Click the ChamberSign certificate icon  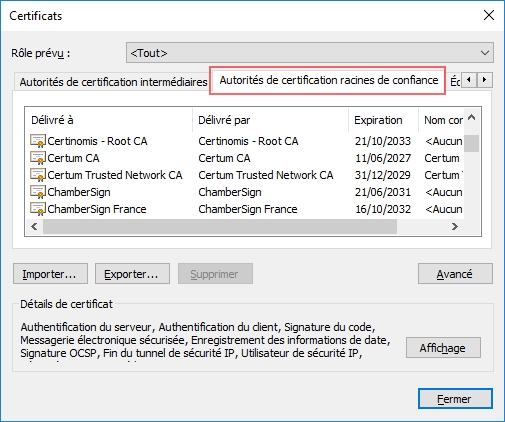pyautogui.click(x=38, y=192)
